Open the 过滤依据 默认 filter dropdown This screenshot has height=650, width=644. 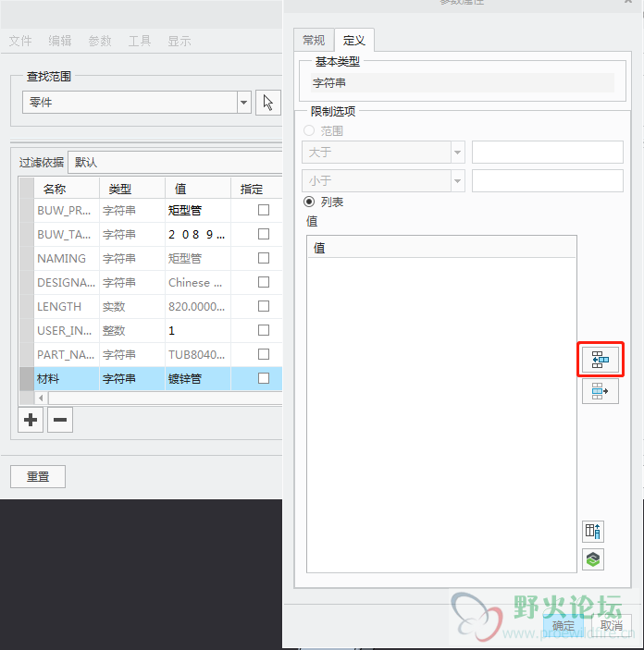click(x=175, y=162)
